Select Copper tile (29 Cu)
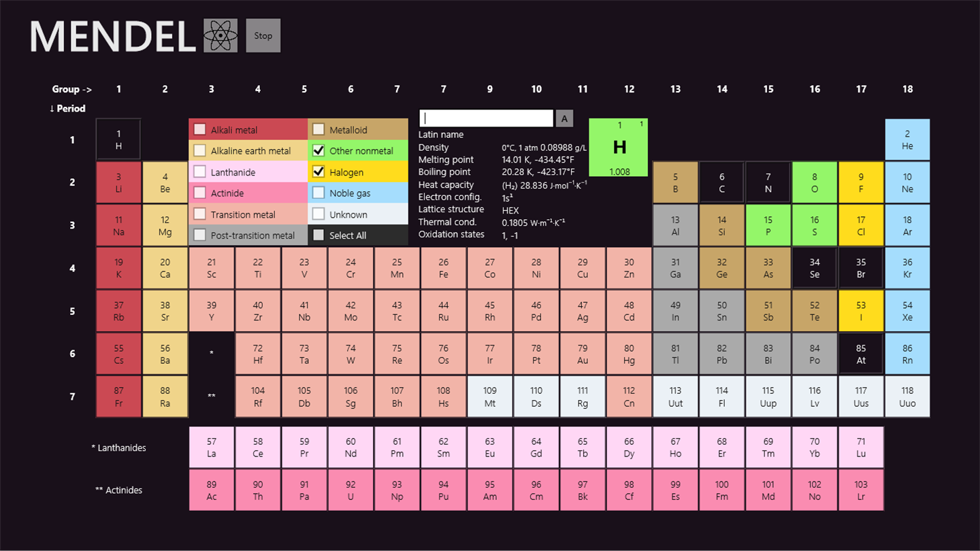The image size is (980, 551). pyautogui.click(x=583, y=268)
